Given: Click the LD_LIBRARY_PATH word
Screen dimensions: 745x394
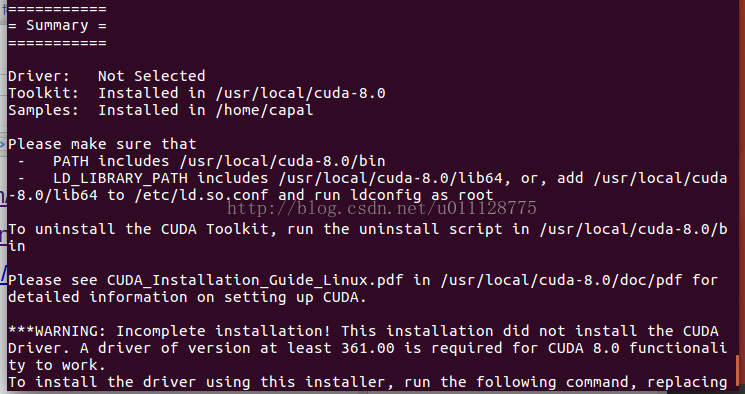Looking at the screenshot, I should (120, 178).
